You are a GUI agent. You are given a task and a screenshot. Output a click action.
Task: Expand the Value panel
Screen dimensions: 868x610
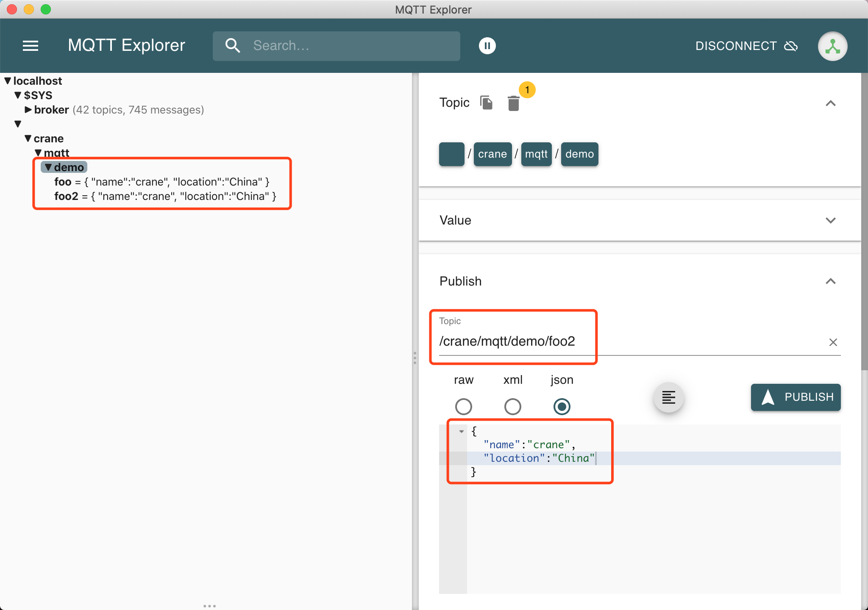coord(830,220)
